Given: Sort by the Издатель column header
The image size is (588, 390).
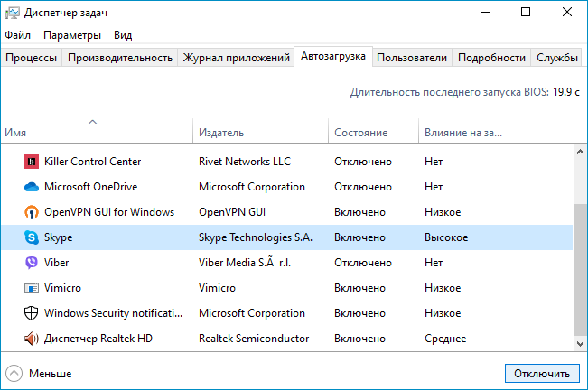Looking at the screenshot, I should (x=261, y=131).
